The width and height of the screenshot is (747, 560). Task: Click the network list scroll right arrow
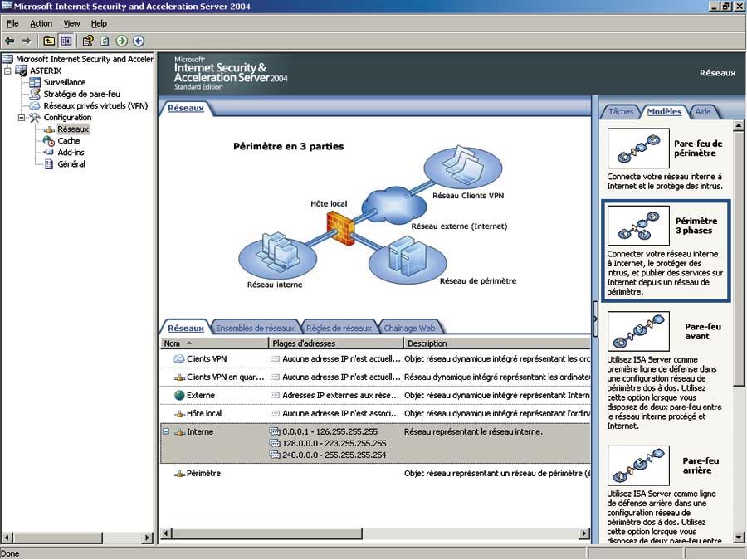(x=584, y=533)
